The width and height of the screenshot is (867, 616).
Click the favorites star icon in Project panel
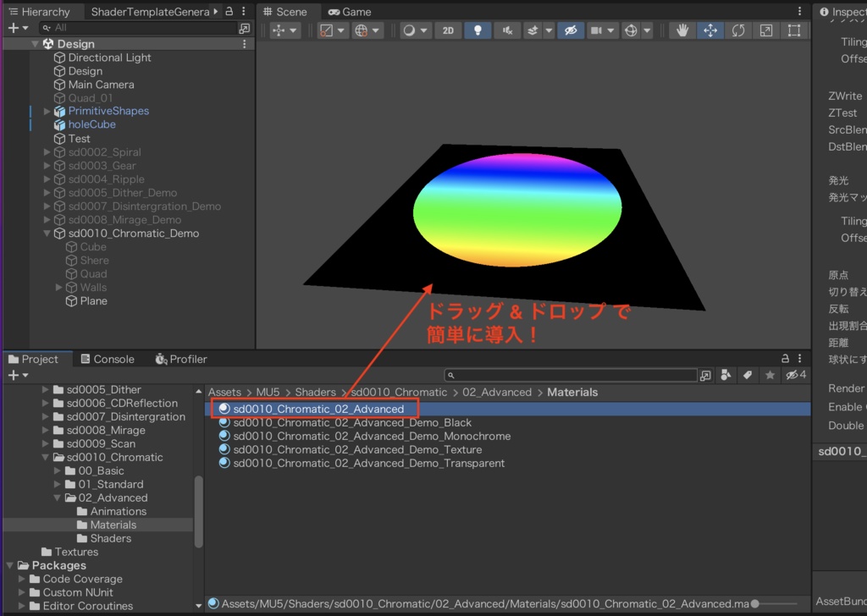[770, 375]
